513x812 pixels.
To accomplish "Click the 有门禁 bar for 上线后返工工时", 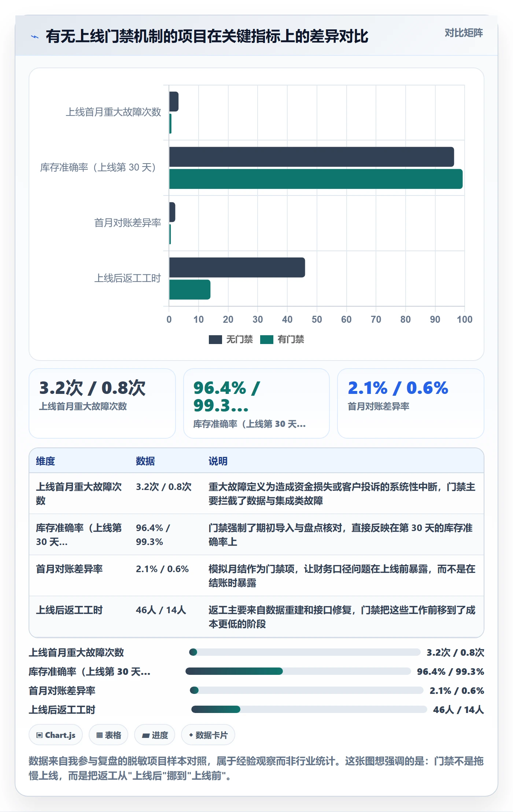I will click(190, 290).
